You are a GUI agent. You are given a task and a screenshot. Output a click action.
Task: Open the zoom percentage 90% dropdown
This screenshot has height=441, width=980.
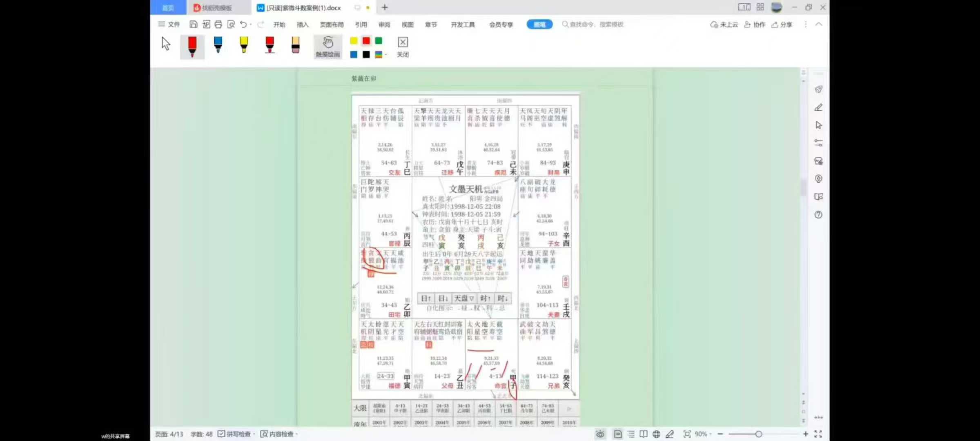click(703, 434)
